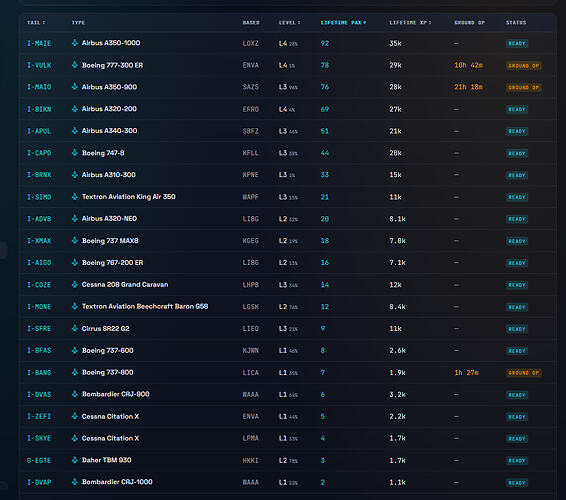This screenshot has width=566, height=500.
Task: Open aircraft I-MAIE from its tail link
Action: pyautogui.click(x=39, y=43)
